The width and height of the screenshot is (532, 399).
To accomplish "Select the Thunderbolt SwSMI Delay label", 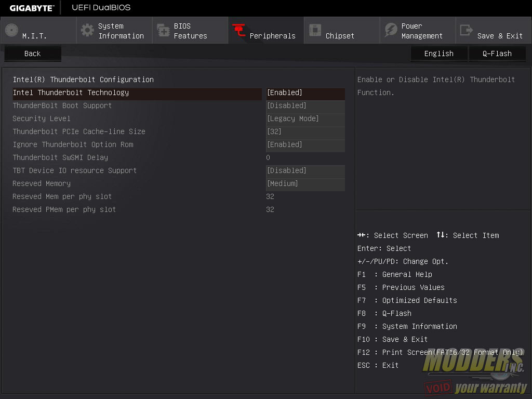I will click(x=60, y=157).
